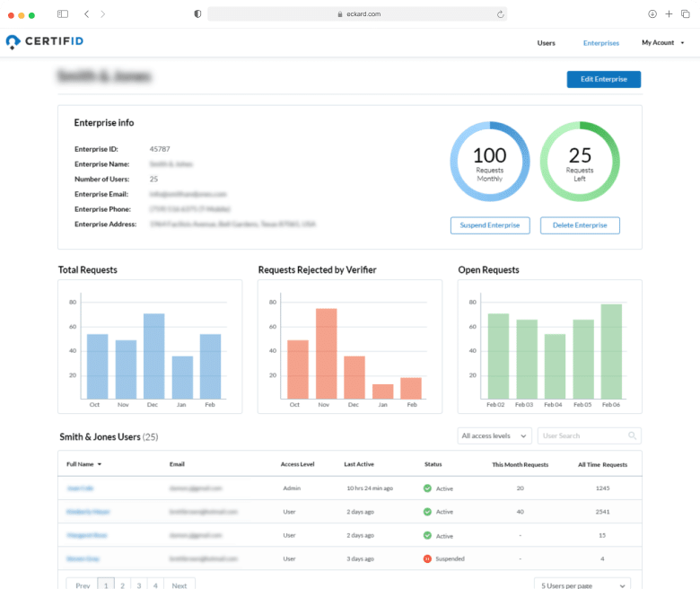Click the Suspend Enterprise button
The height and width of the screenshot is (589, 700).
pos(490,225)
